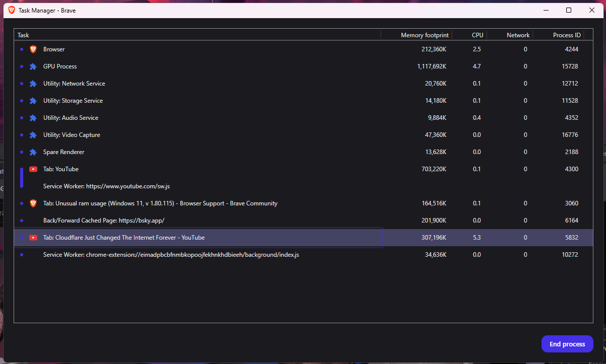Select the Unusual ram usage Brave Community tab
Image resolution: width=606 pixels, height=364 pixels.
point(303,203)
